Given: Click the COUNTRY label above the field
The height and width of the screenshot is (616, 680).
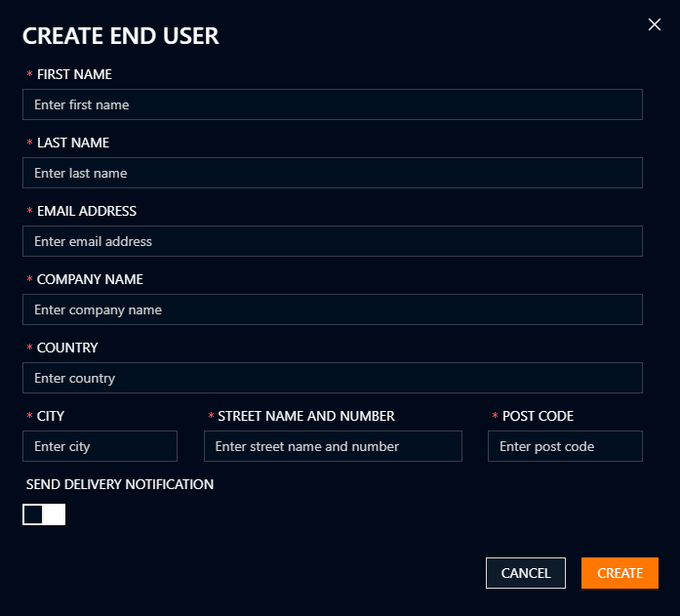Looking at the screenshot, I should click(67, 348).
